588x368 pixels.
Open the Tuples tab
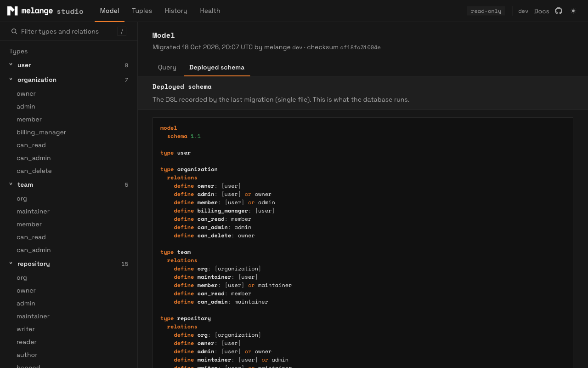click(x=142, y=11)
